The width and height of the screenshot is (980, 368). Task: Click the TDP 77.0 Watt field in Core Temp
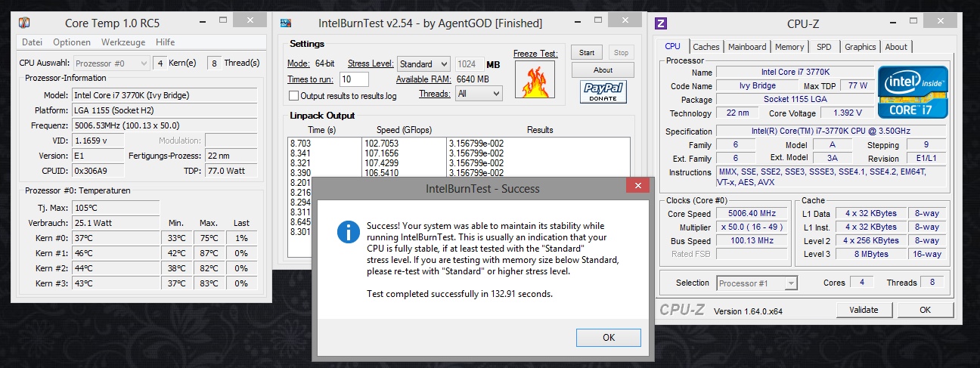point(233,171)
